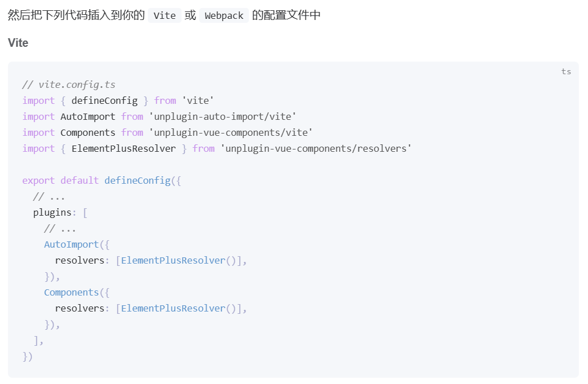Click the bold 'Vite' section heading
This screenshot has height=384, width=588.
18,43
